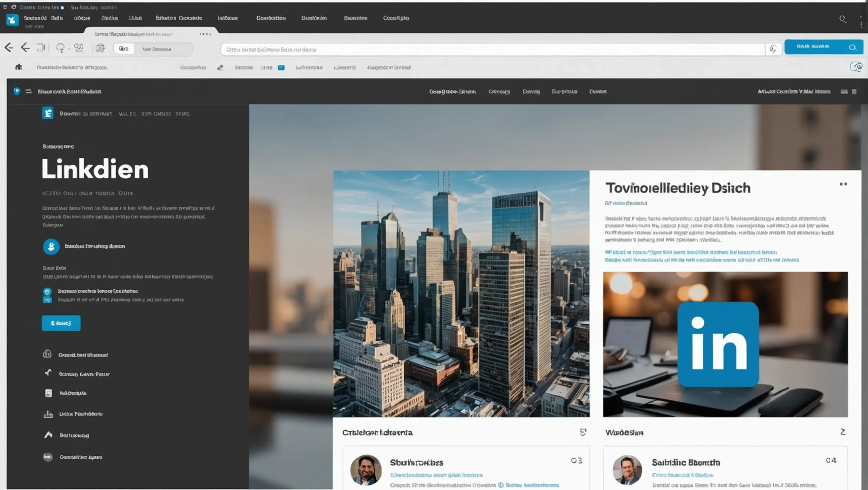Click the blue linked paragraph in article card
Viewport: 868px width, 490px height.
coord(702,256)
